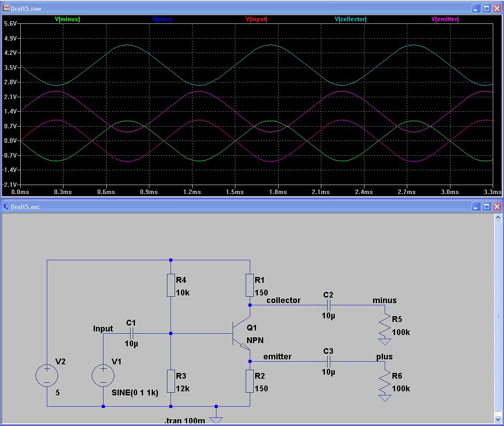The image size is (504, 426).
Task: Click the V(minus) green trace label
Action: click(x=67, y=19)
